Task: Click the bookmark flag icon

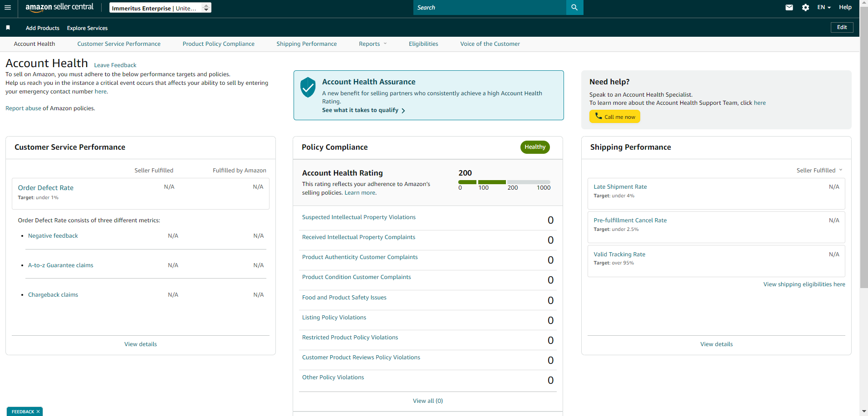Action: tap(8, 28)
